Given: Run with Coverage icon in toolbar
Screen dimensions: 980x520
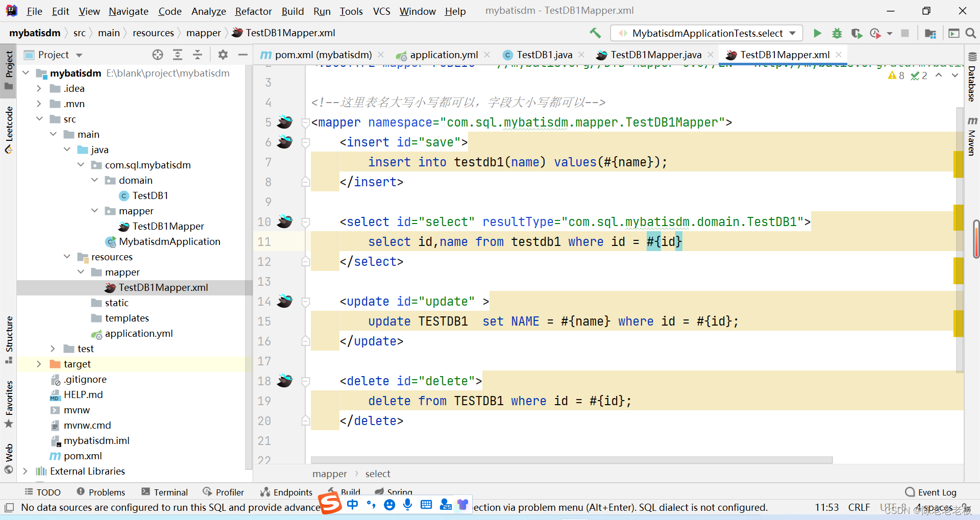Looking at the screenshot, I should (856, 33).
